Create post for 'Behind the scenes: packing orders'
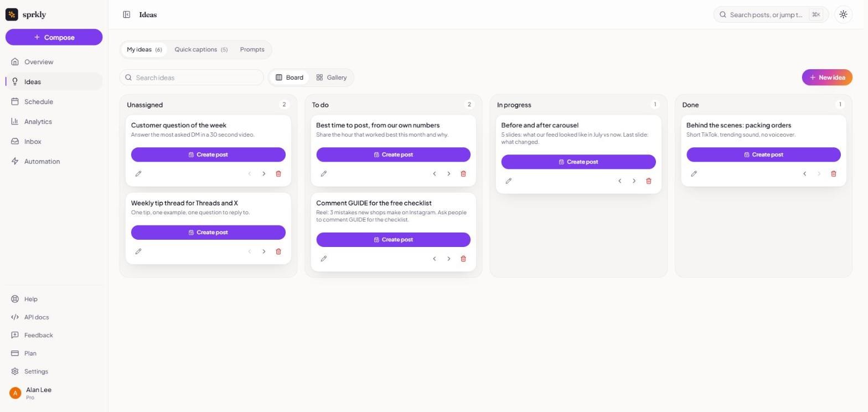 [x=763, y=154]
